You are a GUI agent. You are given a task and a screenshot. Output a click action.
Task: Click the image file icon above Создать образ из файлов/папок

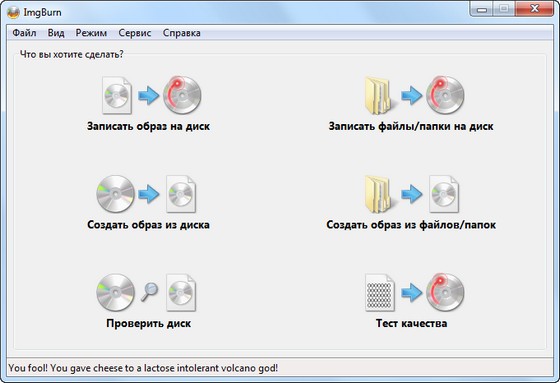(x=444, y=194)
